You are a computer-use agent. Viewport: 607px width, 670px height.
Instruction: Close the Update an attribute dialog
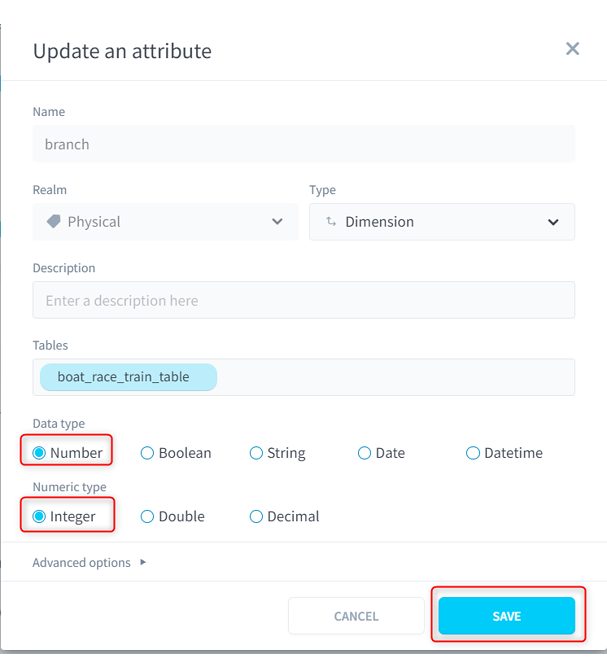[572, 49]
